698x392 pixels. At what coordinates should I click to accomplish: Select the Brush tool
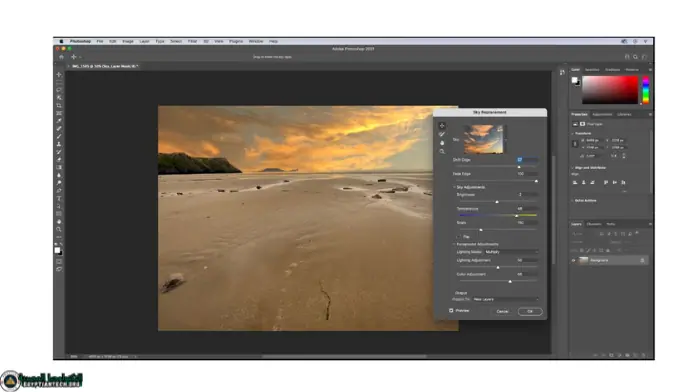pos(59,136)
